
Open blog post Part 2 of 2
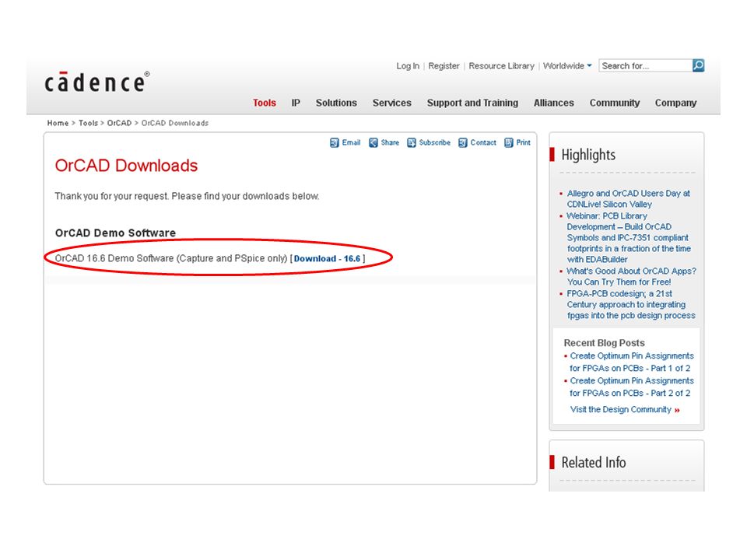(632, 387)
